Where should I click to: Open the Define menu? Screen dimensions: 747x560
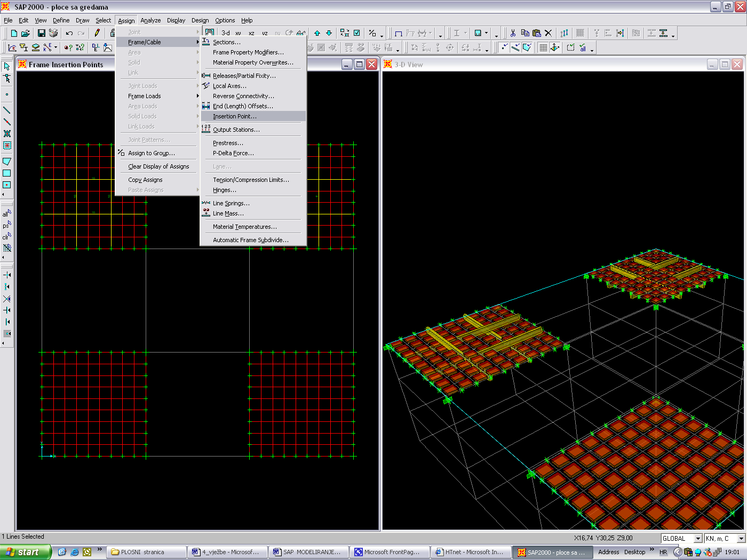point(61,20)
